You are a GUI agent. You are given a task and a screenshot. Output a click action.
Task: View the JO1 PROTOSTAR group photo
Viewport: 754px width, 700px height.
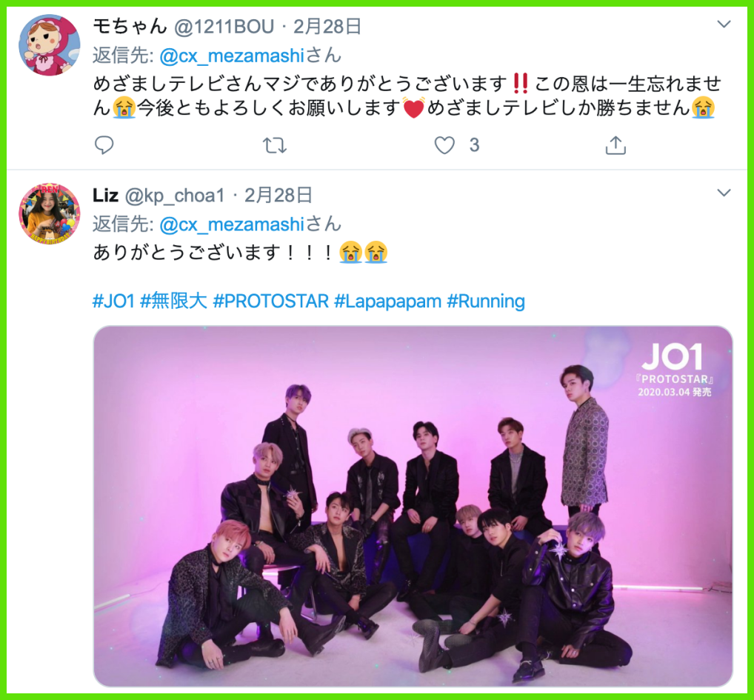coord(413,506)
